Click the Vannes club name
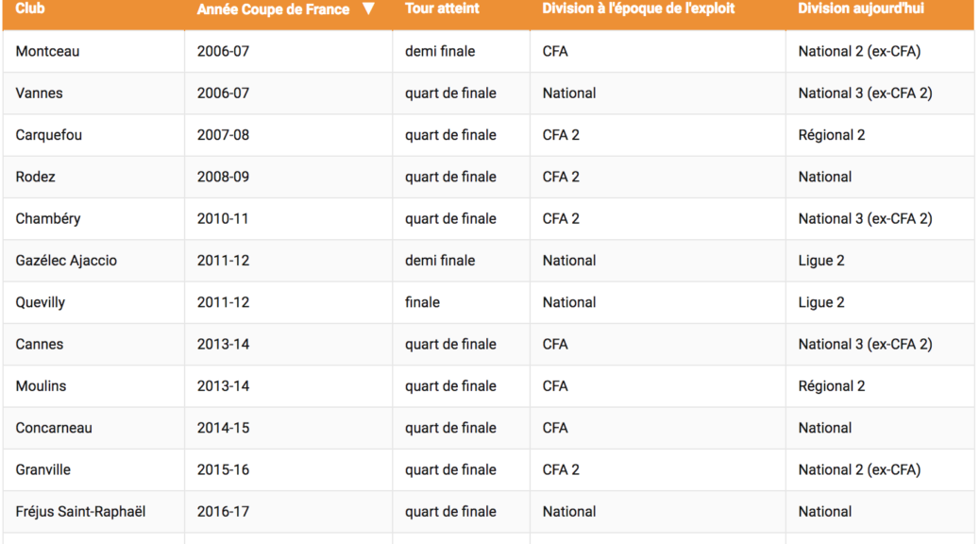Viewport: 980px width, 544px height. point(39,93)
